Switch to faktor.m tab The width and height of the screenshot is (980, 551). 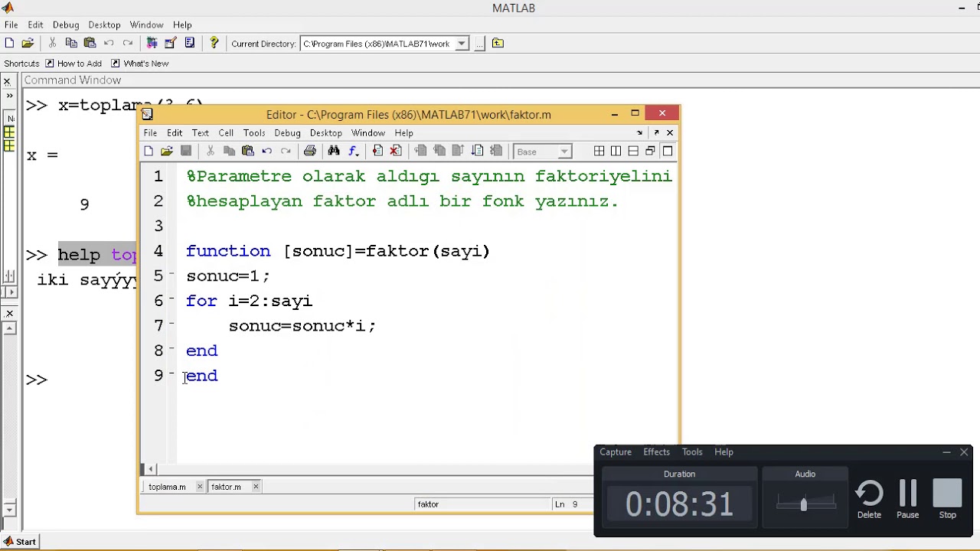tap(226, 487)
